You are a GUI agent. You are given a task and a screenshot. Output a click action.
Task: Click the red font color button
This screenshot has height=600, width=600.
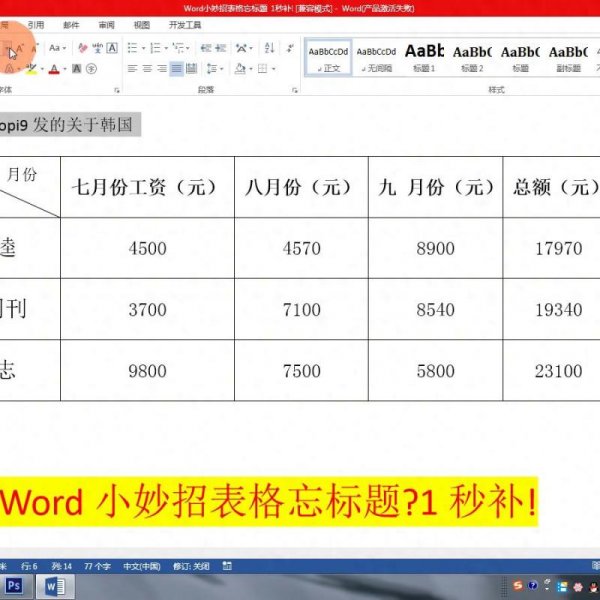click(54, 69)
